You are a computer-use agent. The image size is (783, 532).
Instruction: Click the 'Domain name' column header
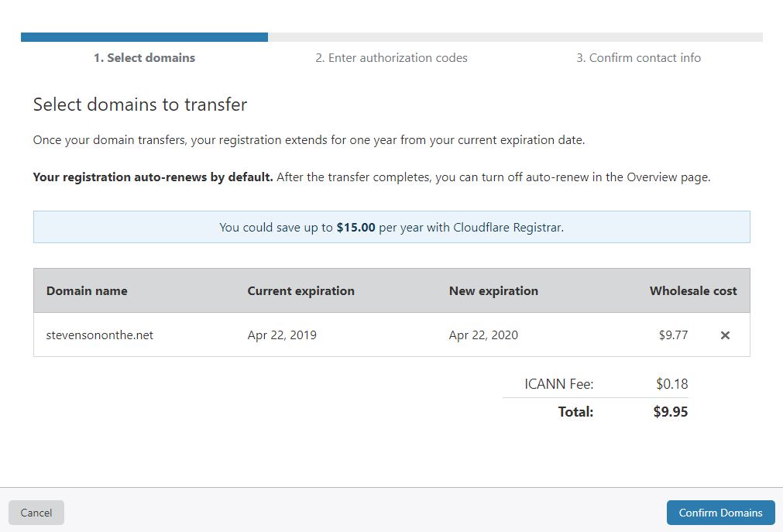(87, 290)
